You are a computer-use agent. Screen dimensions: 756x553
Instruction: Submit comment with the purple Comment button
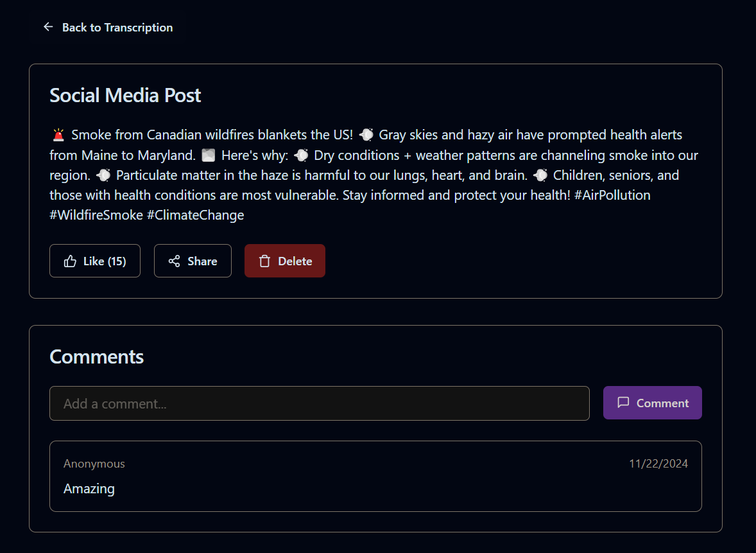click(652, 403)
